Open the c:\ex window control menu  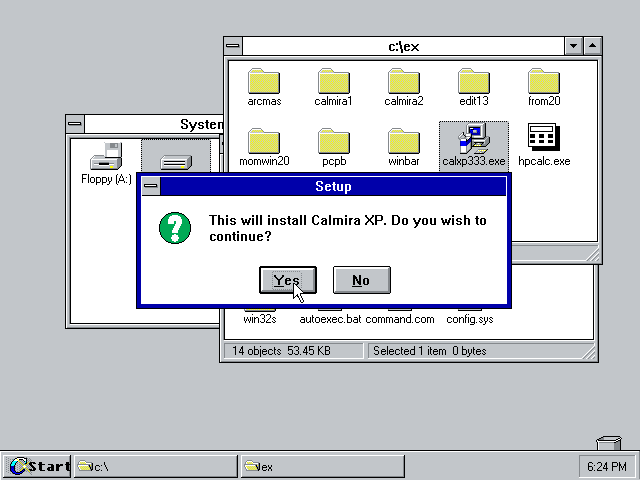coord(233,46)
